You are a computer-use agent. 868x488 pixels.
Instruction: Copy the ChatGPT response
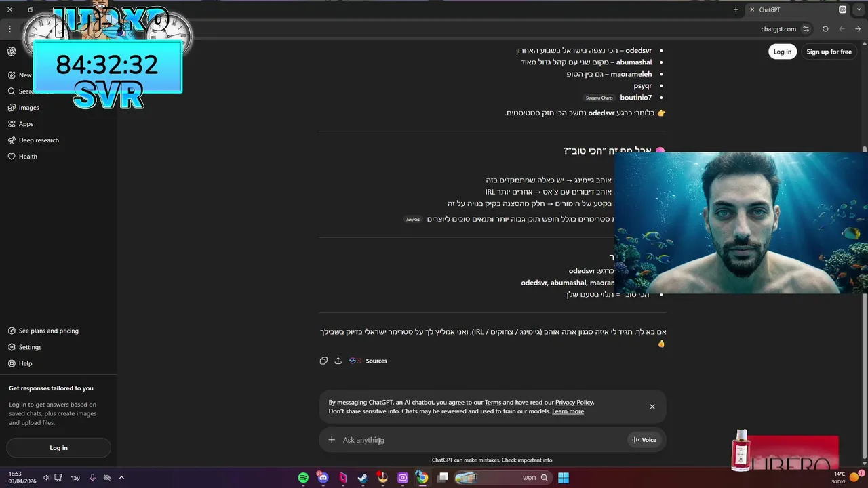click(323, 361)
